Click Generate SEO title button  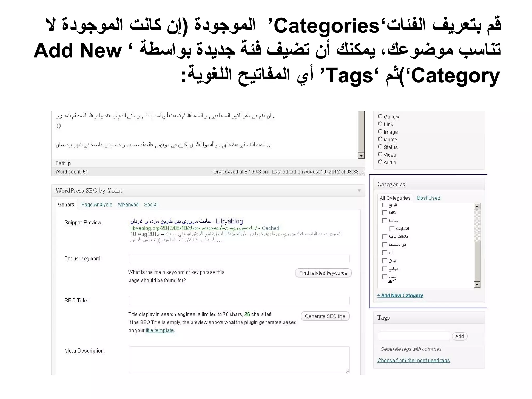(325, 316)
